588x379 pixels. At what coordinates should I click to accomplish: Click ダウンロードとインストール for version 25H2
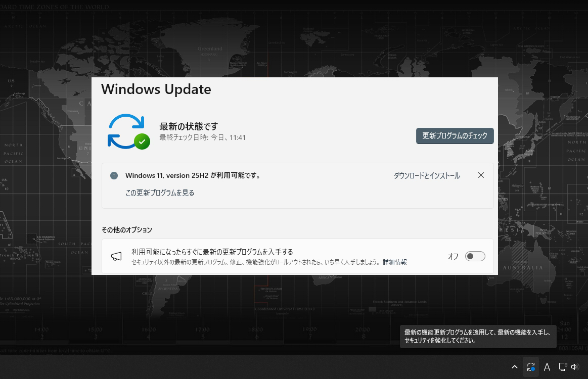click(427, 175)
